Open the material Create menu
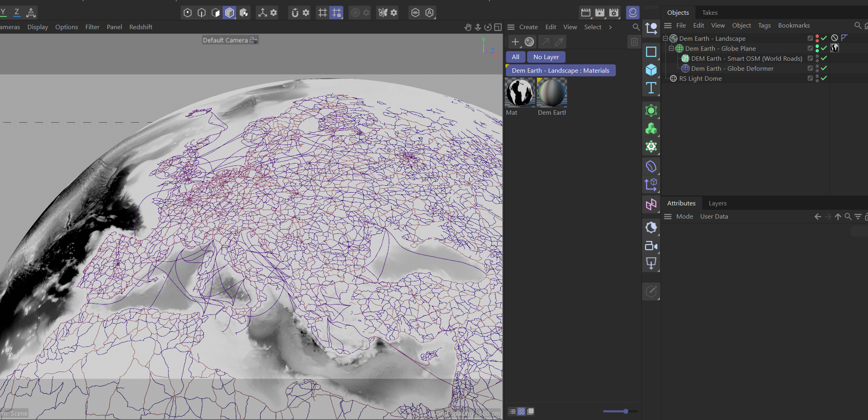The width and height of the screenshot is (868, 420). click(528, 27)
